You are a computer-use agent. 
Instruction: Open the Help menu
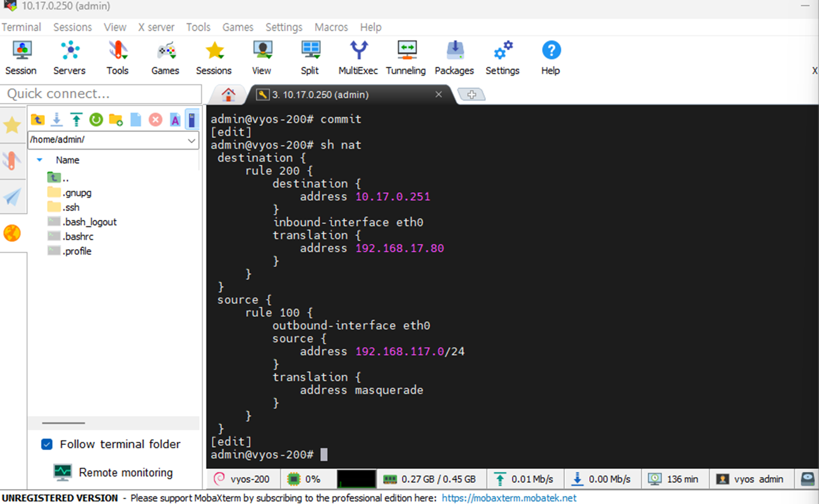(x=371, y=27)
